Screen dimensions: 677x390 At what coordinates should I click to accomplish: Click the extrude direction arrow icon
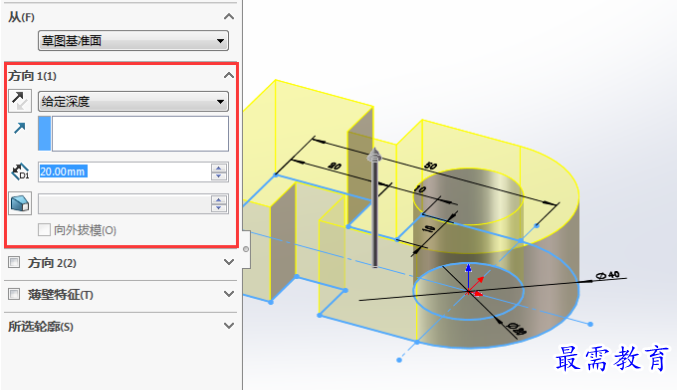pyautogui.click(x=19, y=128)
